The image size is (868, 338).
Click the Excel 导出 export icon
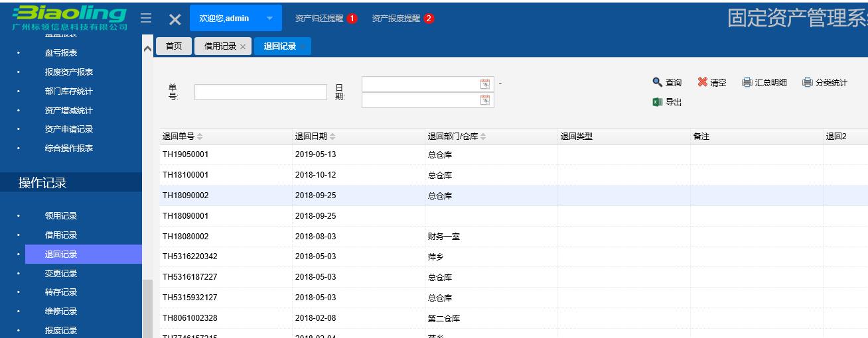tap(658, 102)
